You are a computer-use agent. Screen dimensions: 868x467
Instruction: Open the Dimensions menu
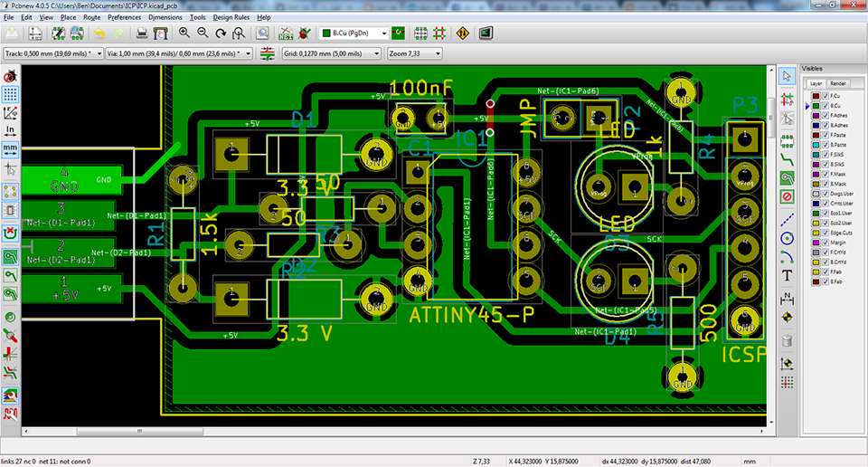[165, 17]
